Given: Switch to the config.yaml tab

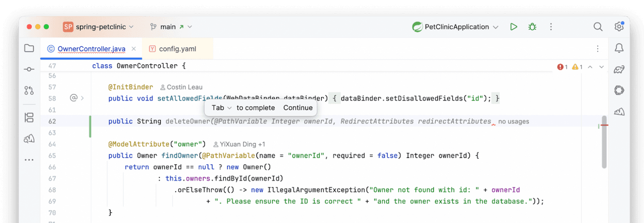Looking at the screenshot, I should [177, 49].
